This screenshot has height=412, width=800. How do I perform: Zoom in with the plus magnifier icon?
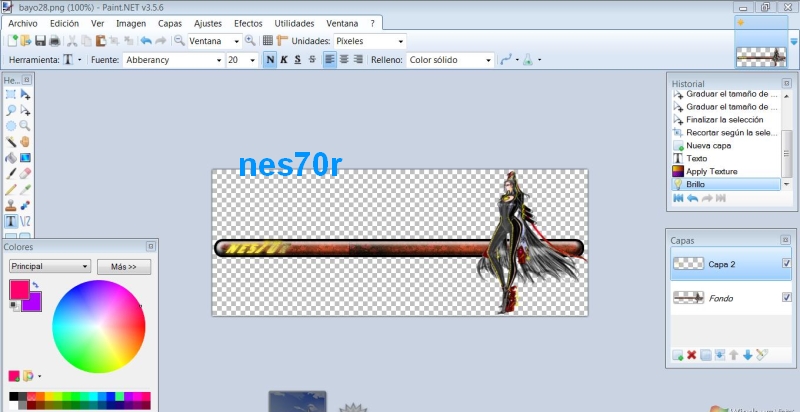coord(250,41)
